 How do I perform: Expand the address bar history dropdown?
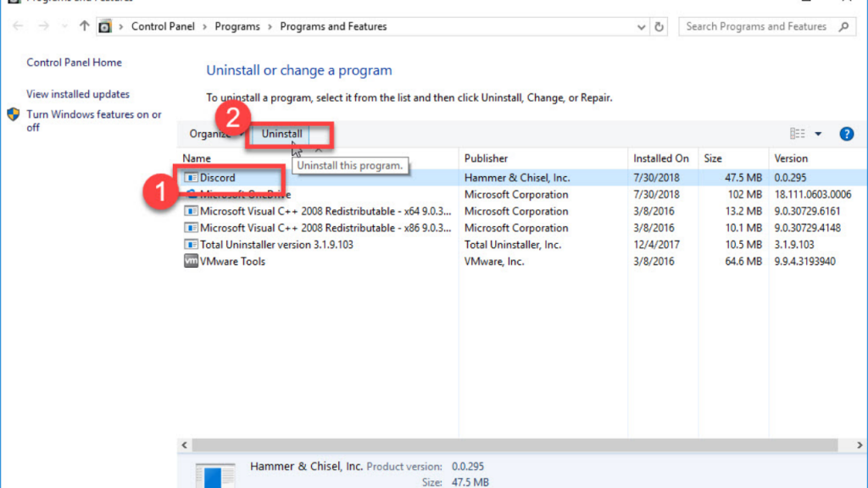641,26
